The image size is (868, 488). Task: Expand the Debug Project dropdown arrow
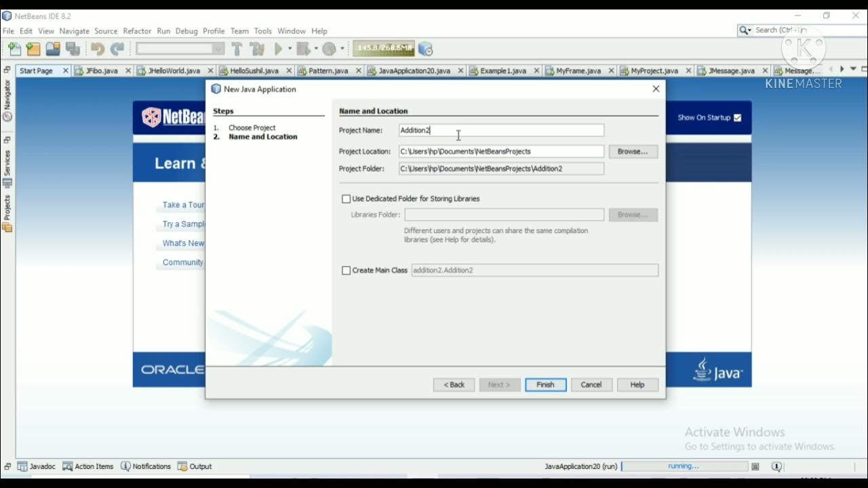pos(316,49)
